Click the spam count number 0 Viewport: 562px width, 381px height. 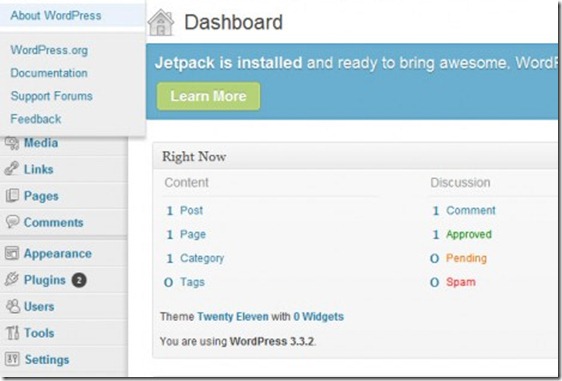(434, 283)
